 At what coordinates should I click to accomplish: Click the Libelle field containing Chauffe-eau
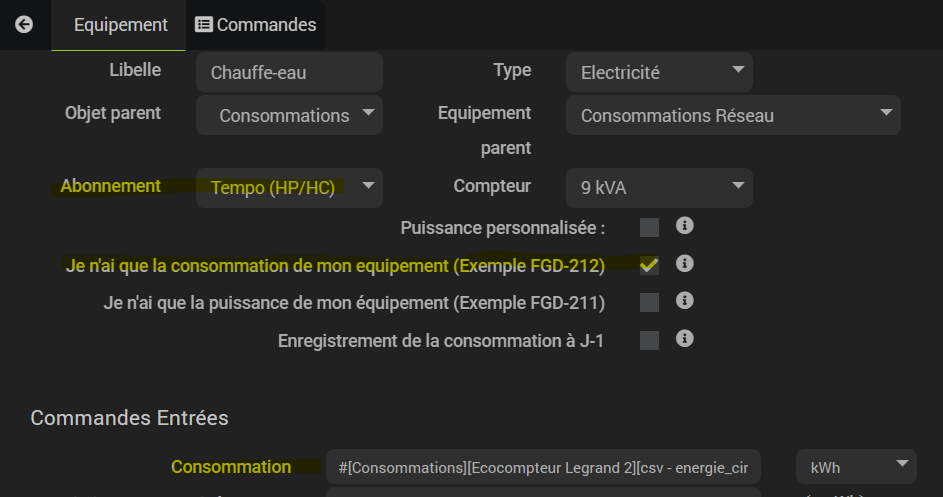[x=289, y=72]
